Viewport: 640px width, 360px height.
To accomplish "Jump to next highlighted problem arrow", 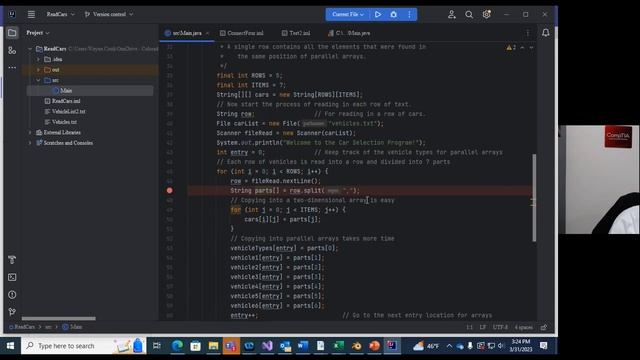I will 531,48.
